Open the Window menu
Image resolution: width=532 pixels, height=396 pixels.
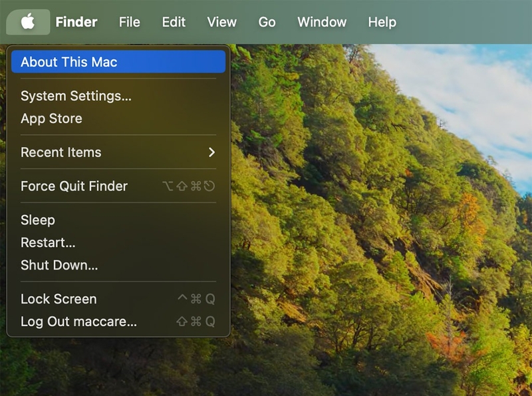click(x=322, y=22)
